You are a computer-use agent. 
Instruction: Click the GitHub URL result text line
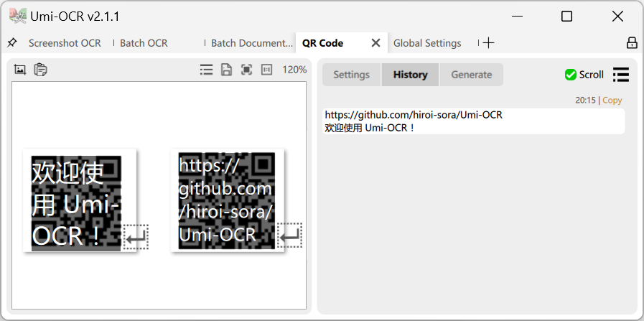(414, 115)
